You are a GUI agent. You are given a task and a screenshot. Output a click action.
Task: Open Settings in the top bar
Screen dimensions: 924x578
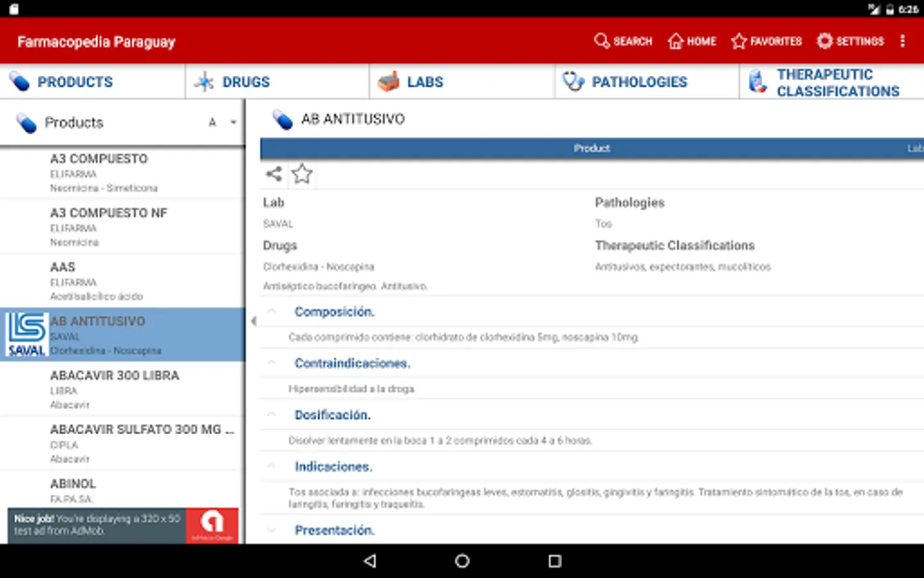click(x=850, y=41)
